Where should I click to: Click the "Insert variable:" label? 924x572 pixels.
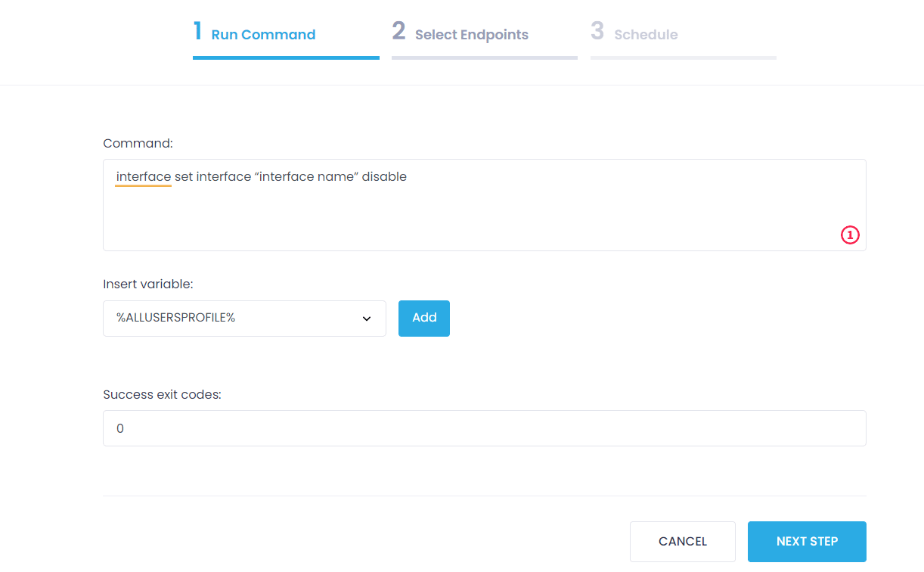pos(148,284)
